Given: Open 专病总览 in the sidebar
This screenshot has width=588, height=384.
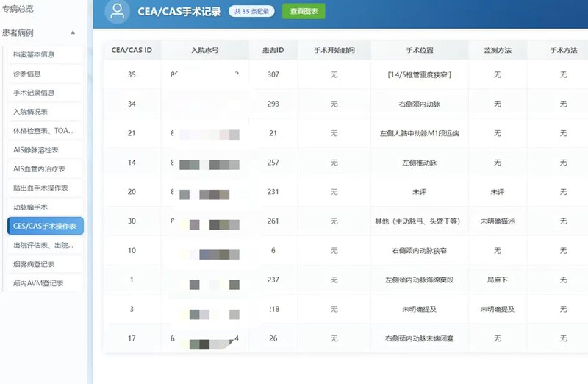Looking at the screenshot, I should click(x=18, y=9).
